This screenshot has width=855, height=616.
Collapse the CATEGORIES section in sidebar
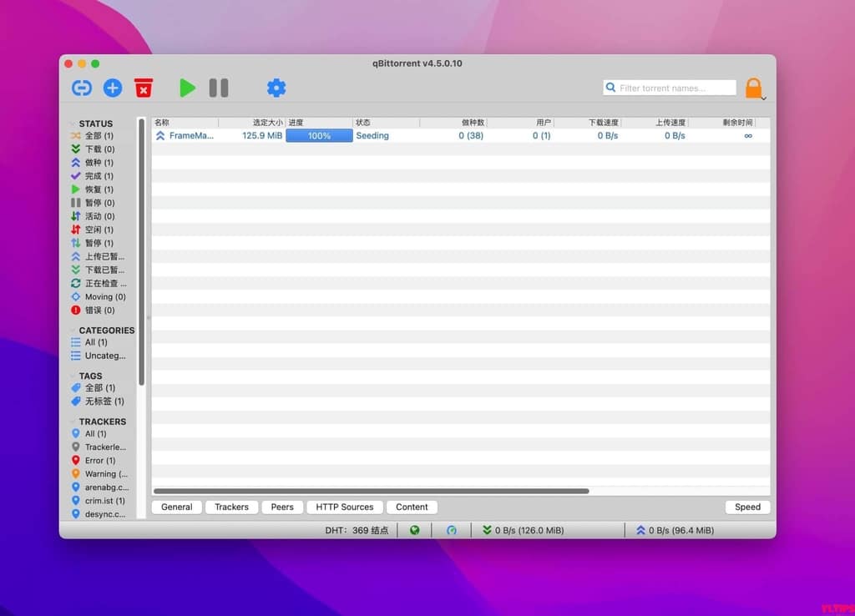point(105,330)
